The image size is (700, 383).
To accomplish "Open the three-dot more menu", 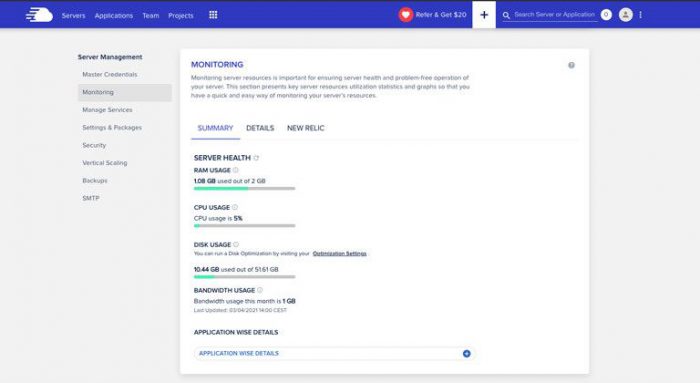I will point(640,15).
